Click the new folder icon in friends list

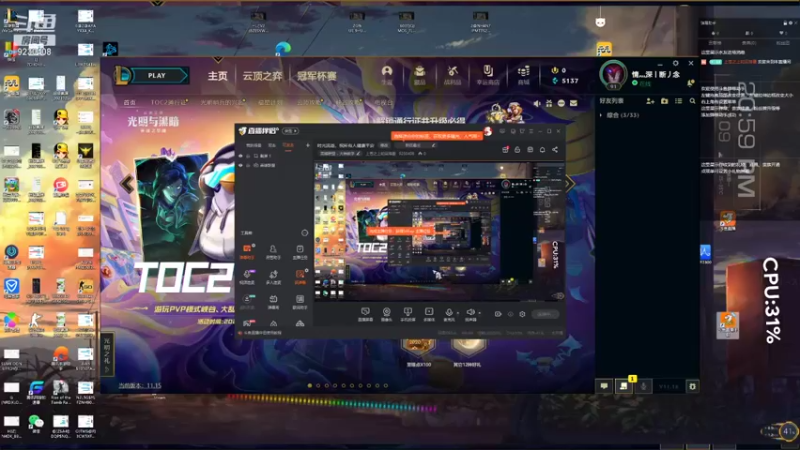tap(664, 101)
